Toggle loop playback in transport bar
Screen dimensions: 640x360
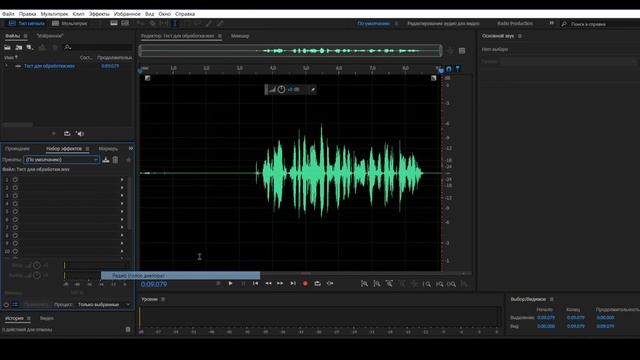click(318, 283)
